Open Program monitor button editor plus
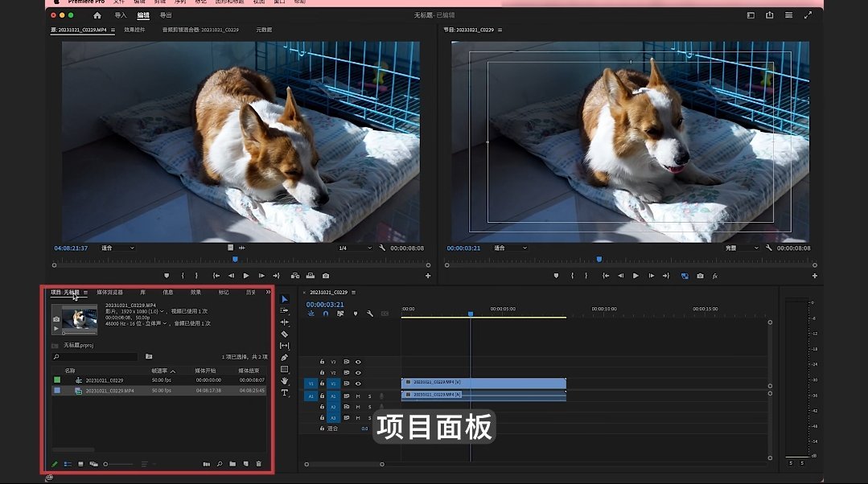Screen dimensions: 868x484 815,276
